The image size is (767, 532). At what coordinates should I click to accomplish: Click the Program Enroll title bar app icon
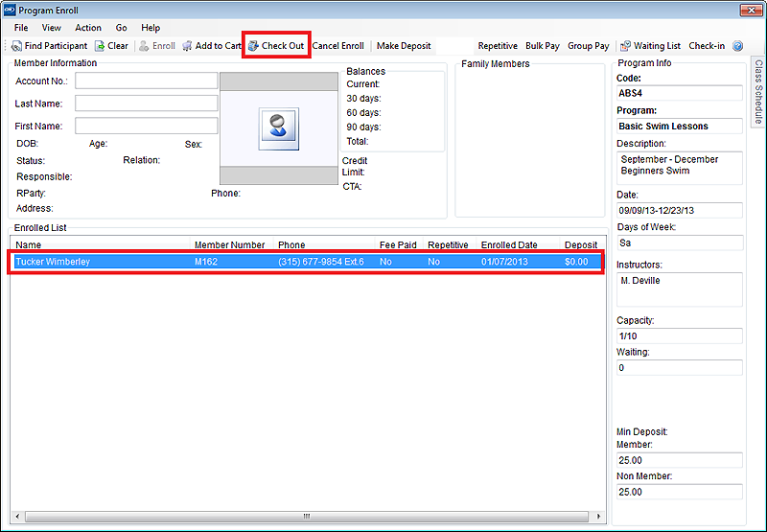click(10, 10)
